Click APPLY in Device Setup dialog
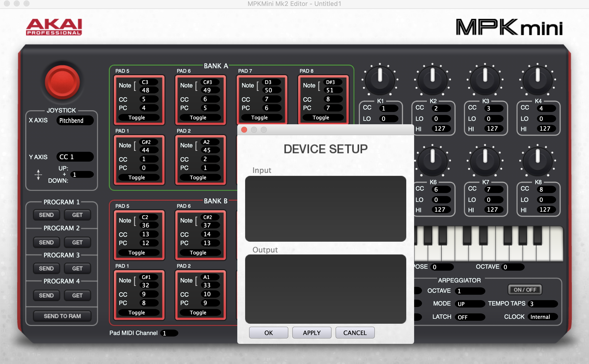Image resolution: width=589 pixels, height=364 pixels. pos(312,333)
